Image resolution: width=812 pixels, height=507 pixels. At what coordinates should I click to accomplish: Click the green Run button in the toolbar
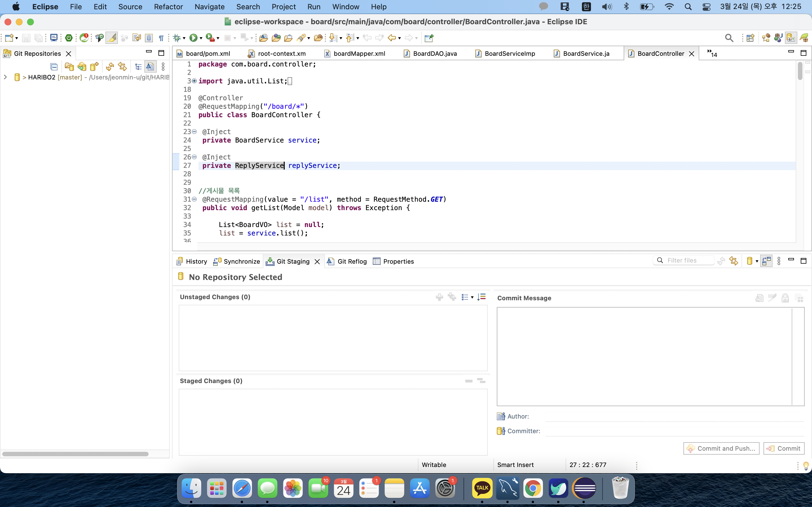193,38
